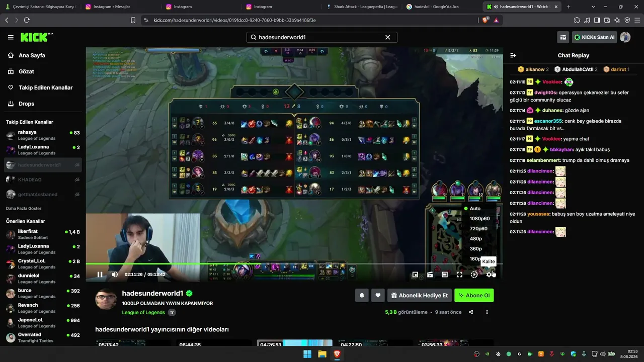Seek using the green video progress bar
The height and width of the screenshot is (362, 644).
[x=294, y=263]
